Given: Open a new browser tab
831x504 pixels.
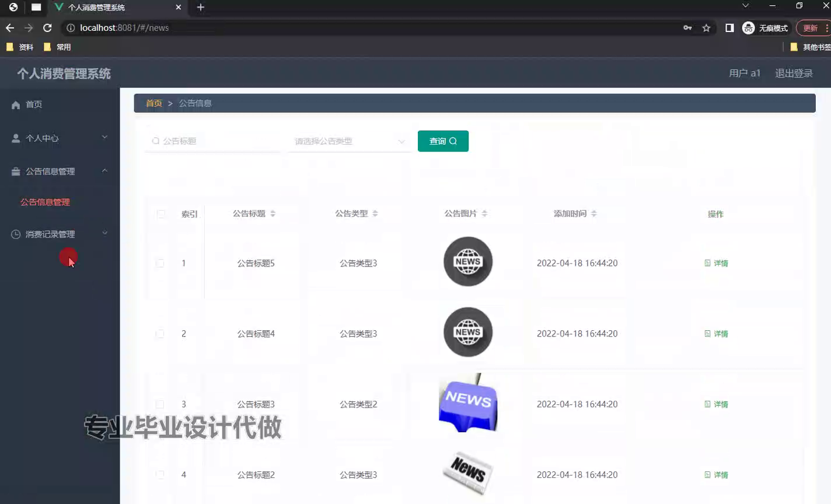Looking at the screenshot, I should click(x=201, y=8).
